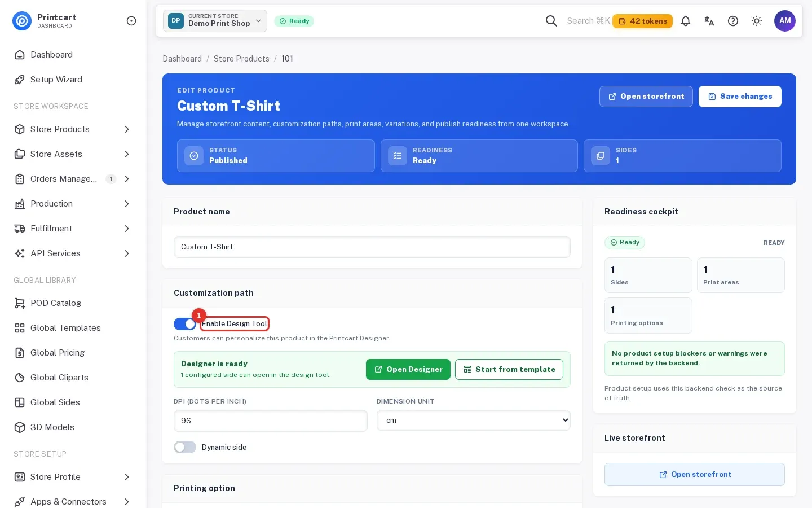The width and height of the screenshot is (812, 508).
Task: Click the Save changes button
Action: tap(740, 97)
